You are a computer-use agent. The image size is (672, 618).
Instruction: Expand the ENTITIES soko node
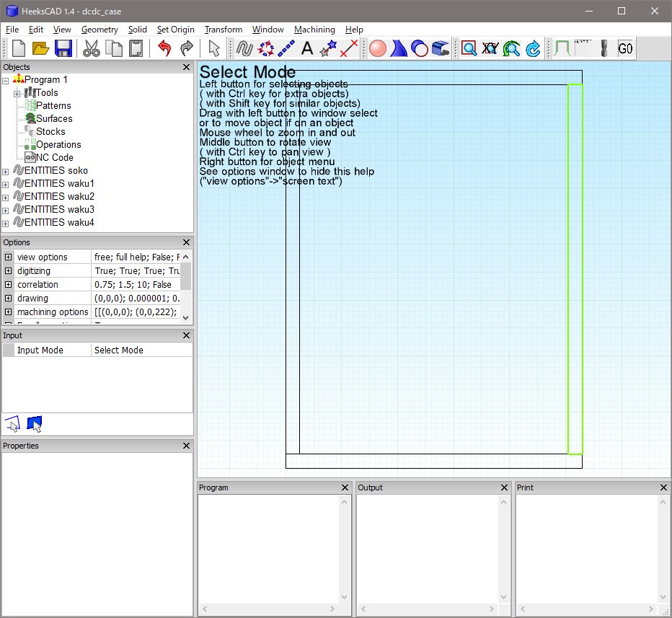point(6,171)
